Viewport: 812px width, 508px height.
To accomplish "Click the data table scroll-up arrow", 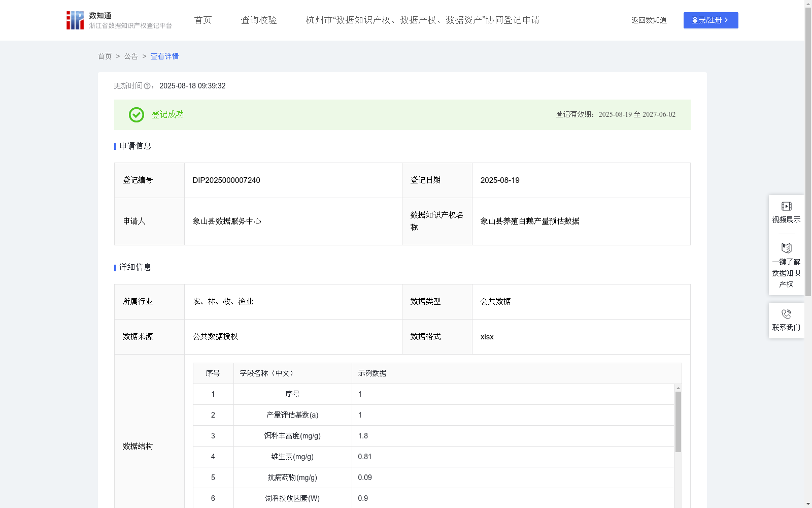I will click(678, 388).
